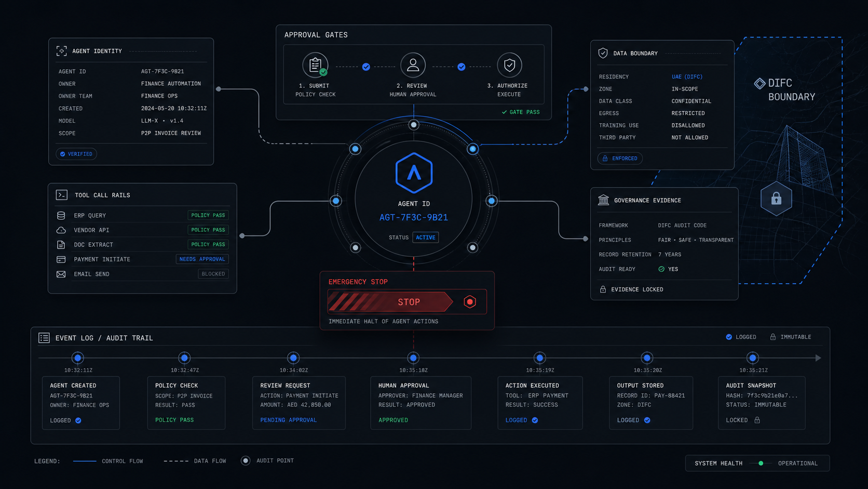Click the STOP emergency button

pyautogui.click(x=390, y=302)
